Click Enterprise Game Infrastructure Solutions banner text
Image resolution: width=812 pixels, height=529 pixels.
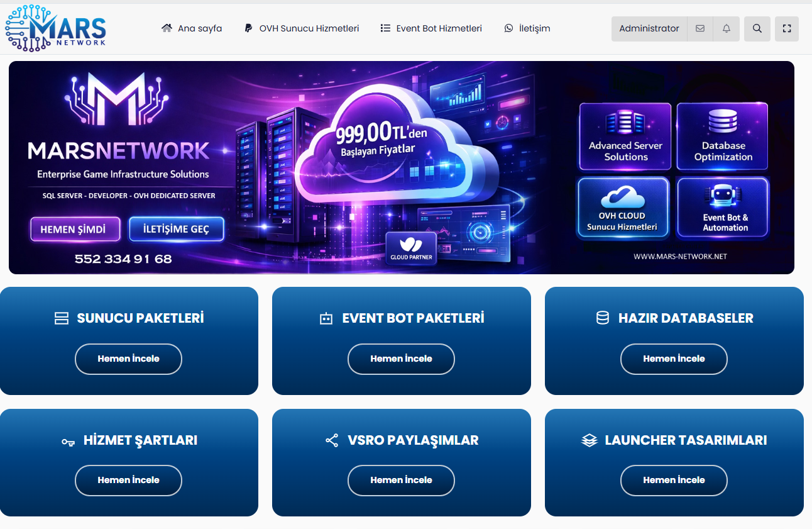tap(123, 174)
